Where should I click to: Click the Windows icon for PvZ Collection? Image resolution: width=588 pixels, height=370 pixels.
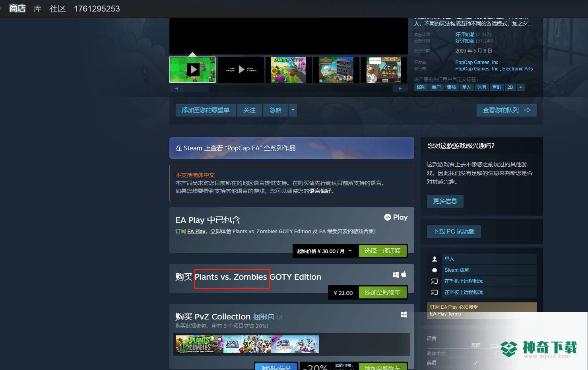pyautogui.click(x=404, y=315)
